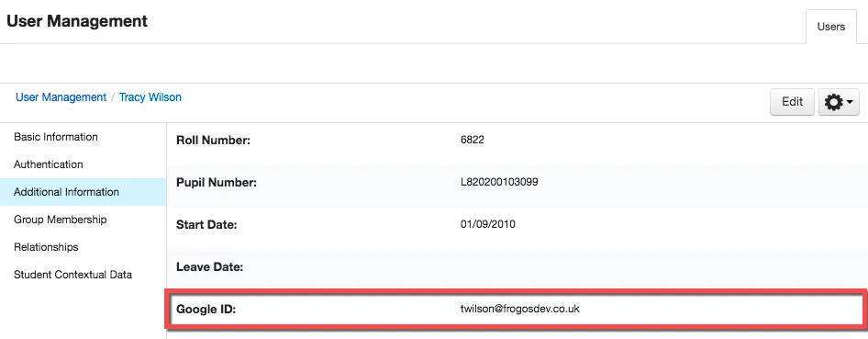
Task: Click the Google ID email value
Action: 520,309
